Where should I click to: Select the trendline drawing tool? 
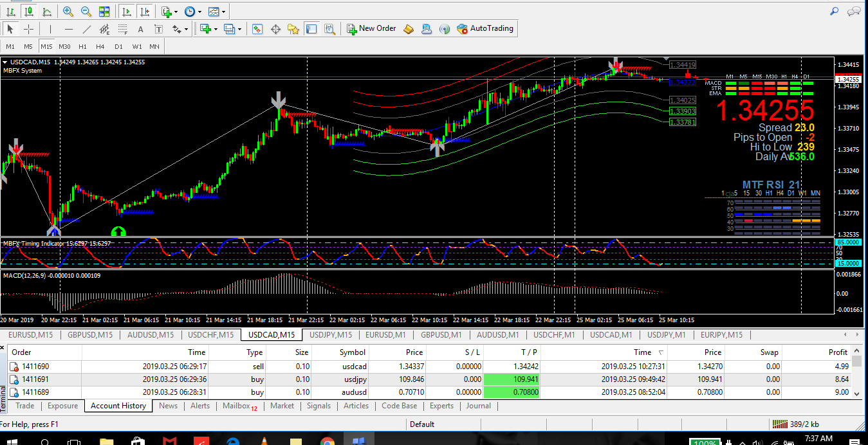point(86,29)
